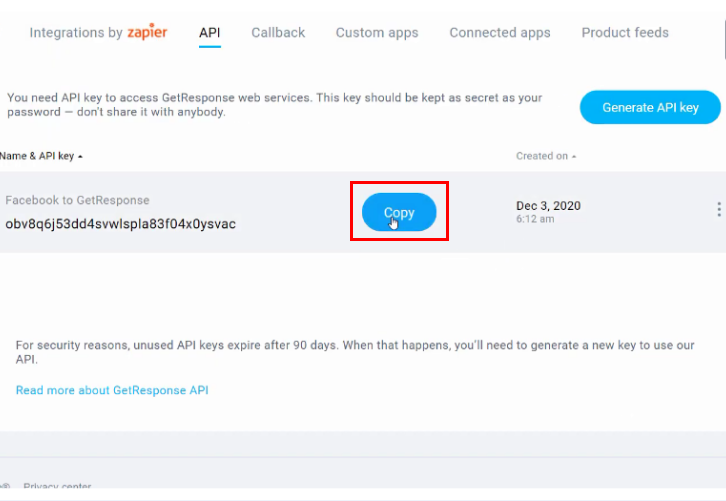Open the Product feeds tab

point(625,33)
